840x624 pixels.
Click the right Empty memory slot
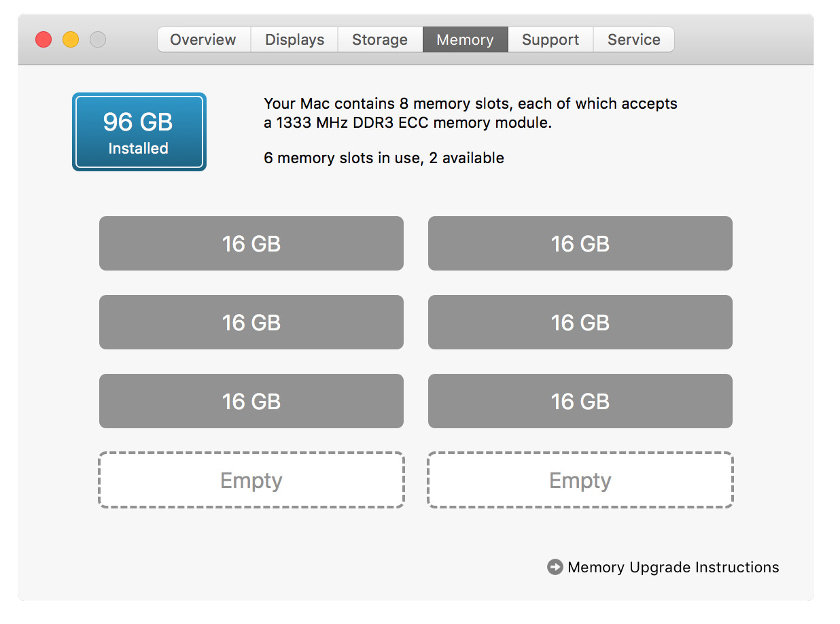(580, 480)
